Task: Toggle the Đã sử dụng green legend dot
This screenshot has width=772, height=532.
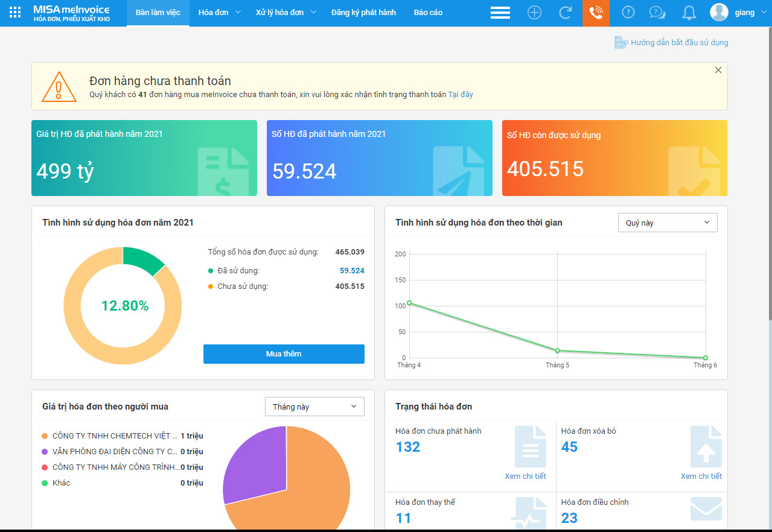Action: [211, 271]
